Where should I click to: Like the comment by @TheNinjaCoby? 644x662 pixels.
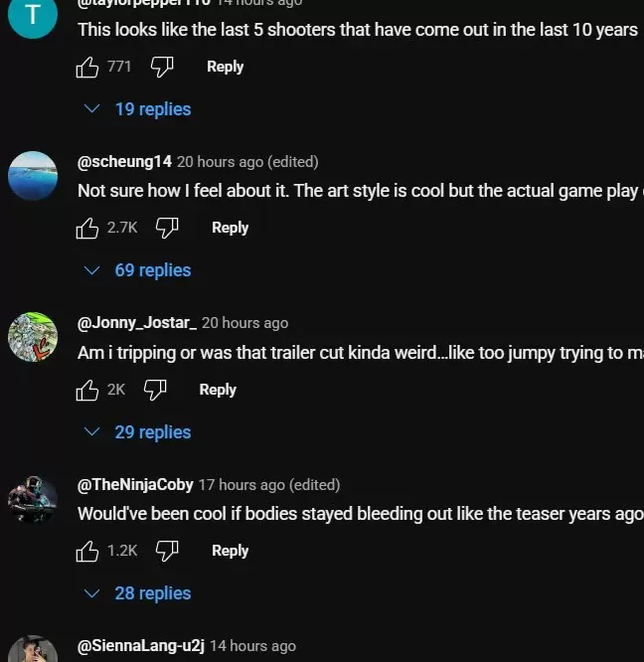[87, 551]
